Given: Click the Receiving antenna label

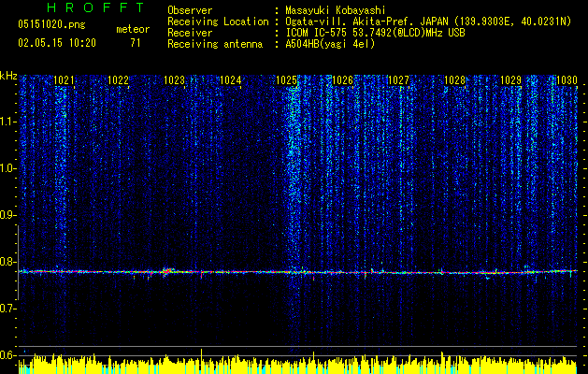Looking at the screenshot, I should [x=215, y=44].
